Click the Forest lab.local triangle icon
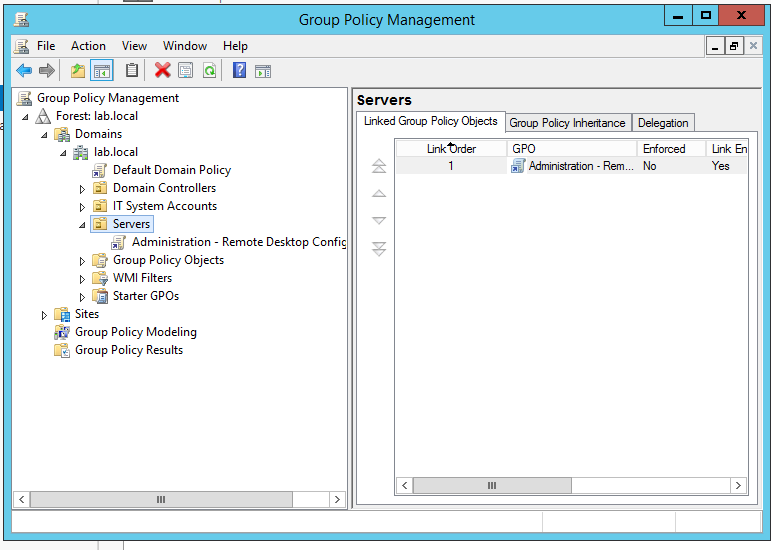The height and width of the screenshot is (550, 771). 43,116
